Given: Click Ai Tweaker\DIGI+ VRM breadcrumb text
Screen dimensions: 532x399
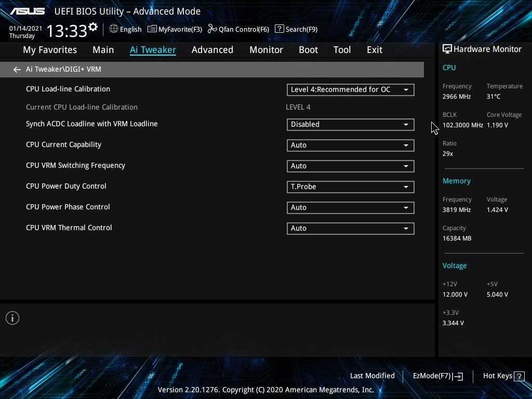Looking at the screenshot, I should [x=63, y=69].
